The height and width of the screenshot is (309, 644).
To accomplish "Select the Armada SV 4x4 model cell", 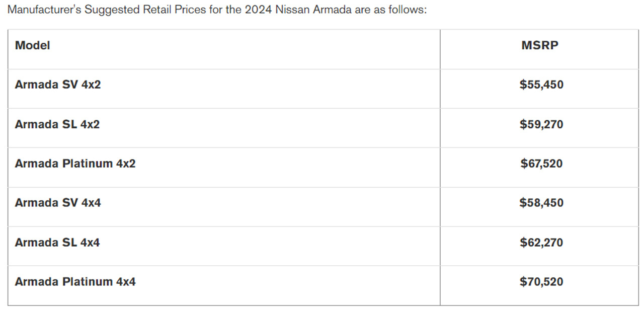I will click(x=58, y=203).
